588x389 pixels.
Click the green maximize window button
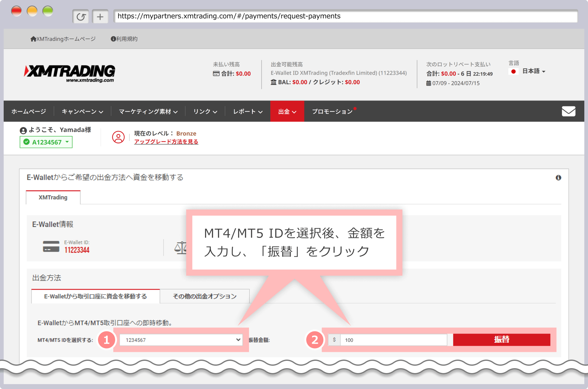pyautogui.click(x=48, y=11)
